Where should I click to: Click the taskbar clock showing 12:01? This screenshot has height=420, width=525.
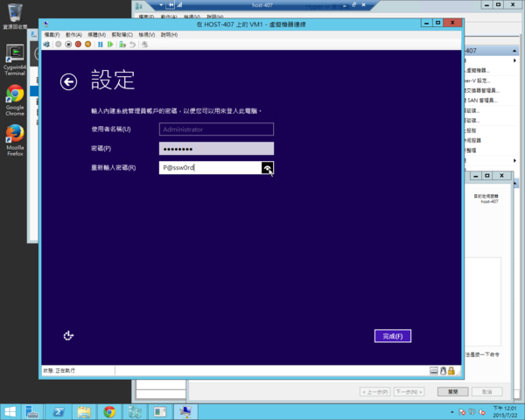coord(505,412)
